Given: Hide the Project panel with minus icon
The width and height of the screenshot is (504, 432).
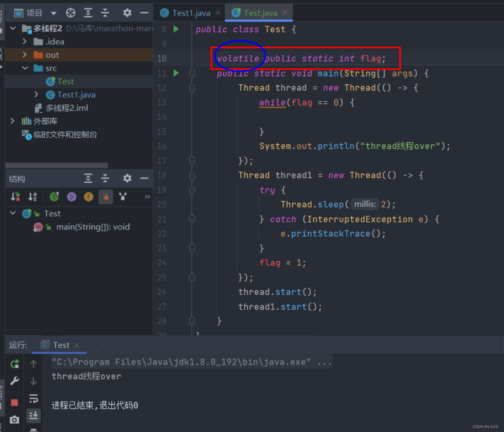Looking at the screenshot, I should (144, 13).
